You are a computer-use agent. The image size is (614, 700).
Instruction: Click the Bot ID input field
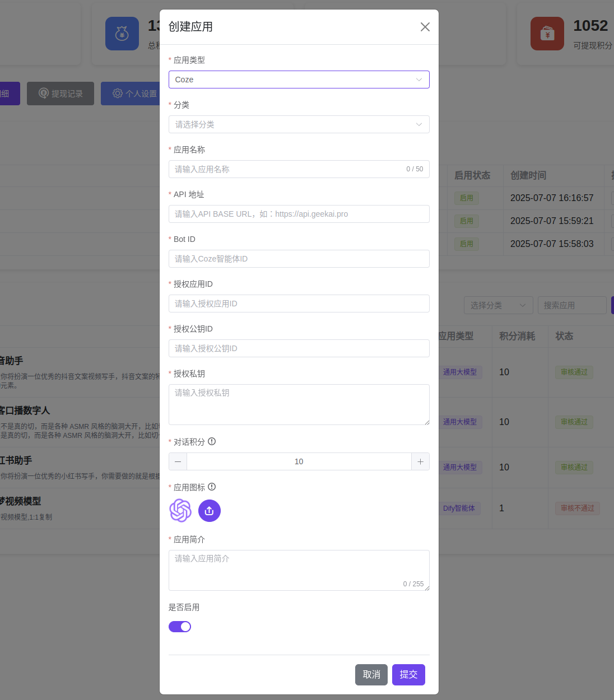pos(299,259)
